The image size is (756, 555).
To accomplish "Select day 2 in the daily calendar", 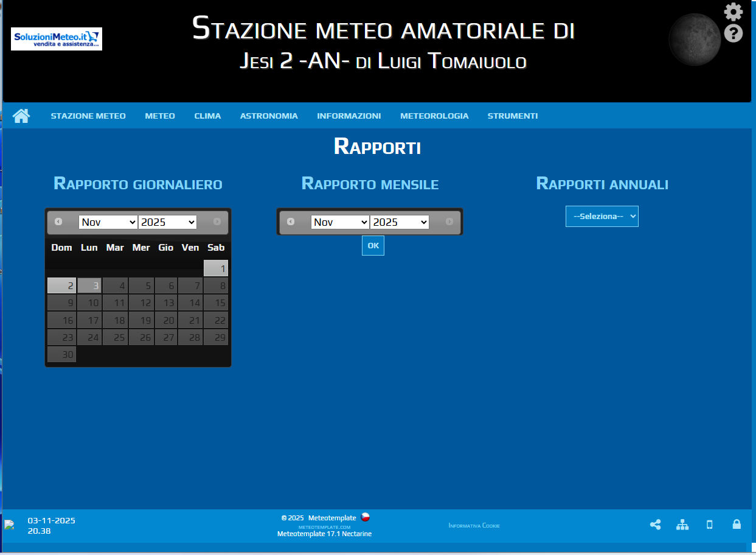I will pyautogui.click(x=61, y=285).
